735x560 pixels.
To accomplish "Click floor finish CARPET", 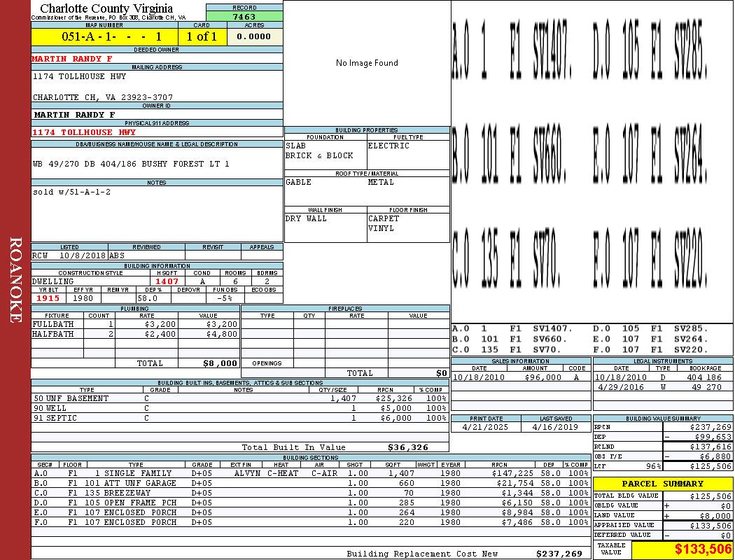I will [384, 219].
